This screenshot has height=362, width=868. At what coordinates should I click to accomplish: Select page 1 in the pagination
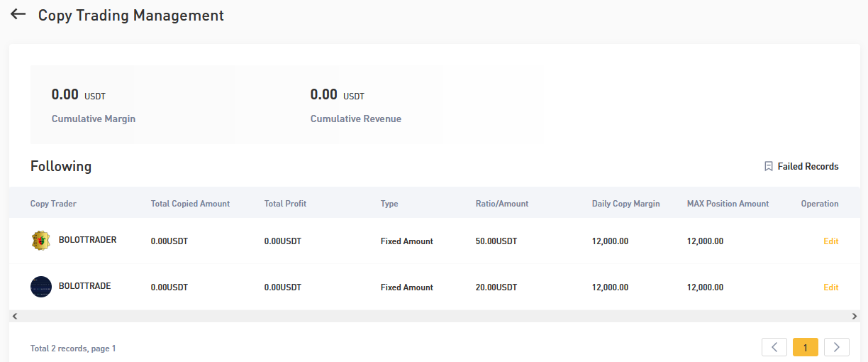(806, 347)
